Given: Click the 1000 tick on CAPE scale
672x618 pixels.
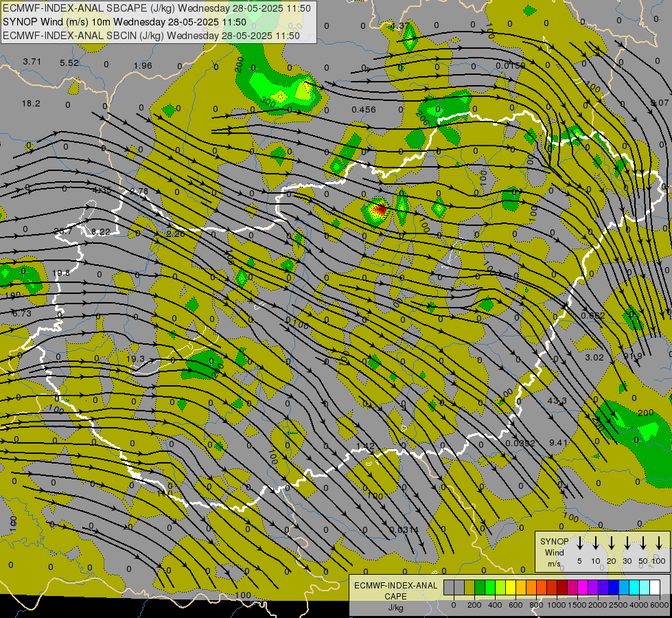Looking at the screenshot, I should point(557,605).
